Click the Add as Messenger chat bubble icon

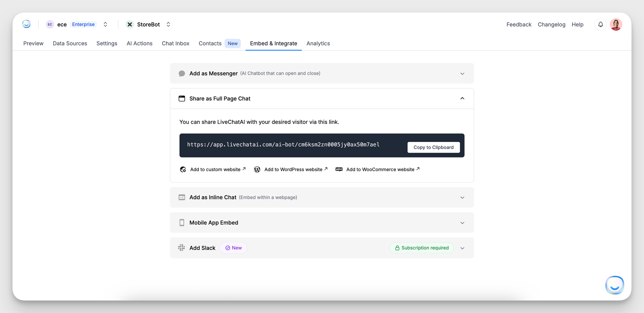click(x=182, y=73)
